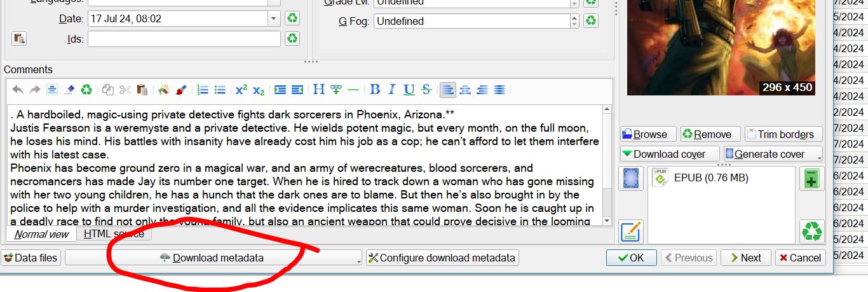868x292 pixels.
Task: Click Download cover button
Action: pos(670,154)
